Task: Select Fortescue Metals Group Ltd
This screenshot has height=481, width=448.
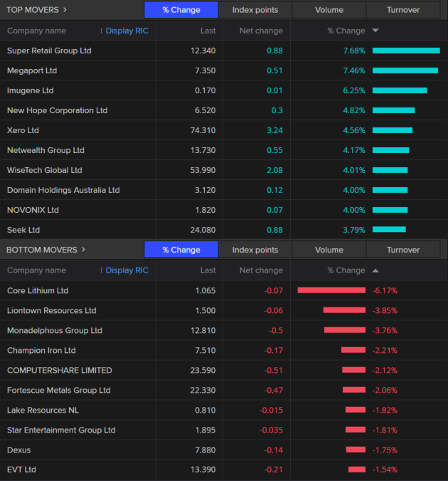Action: (x=59, y=390)
